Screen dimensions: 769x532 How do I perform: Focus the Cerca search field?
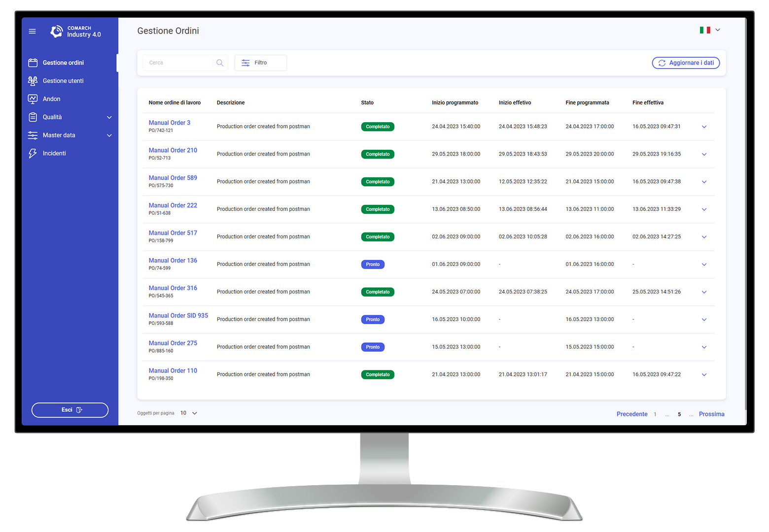point(178,63)
